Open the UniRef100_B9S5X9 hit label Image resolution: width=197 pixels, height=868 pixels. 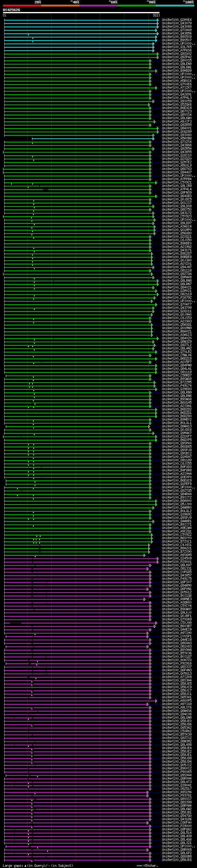(176, 37)
